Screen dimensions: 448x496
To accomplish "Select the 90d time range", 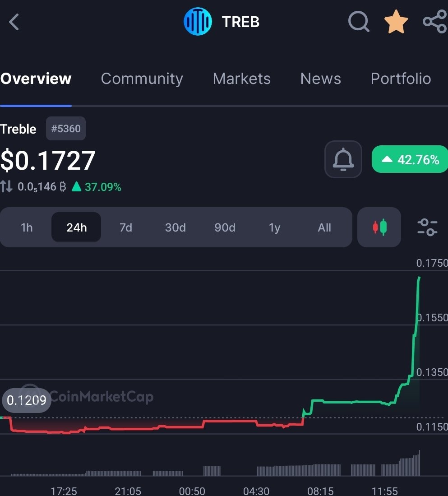I will [x=225, y=227].
